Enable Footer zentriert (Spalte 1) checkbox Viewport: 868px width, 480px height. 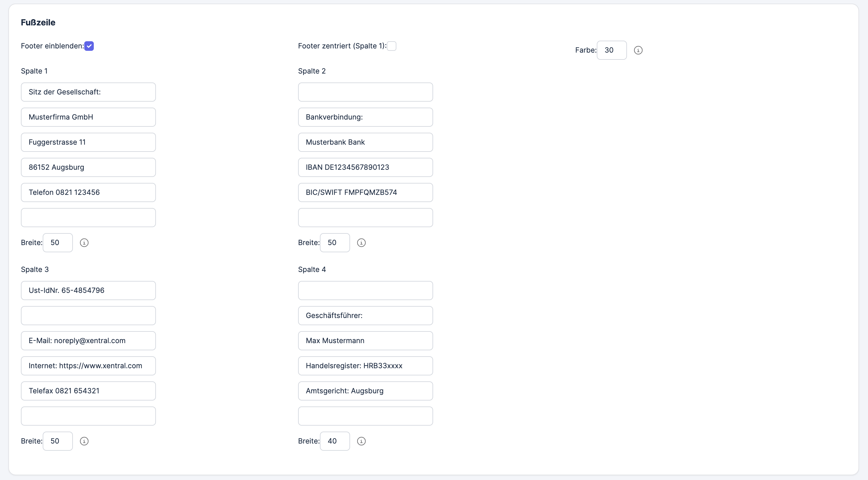pyautogui.click(x=392, y=46)
